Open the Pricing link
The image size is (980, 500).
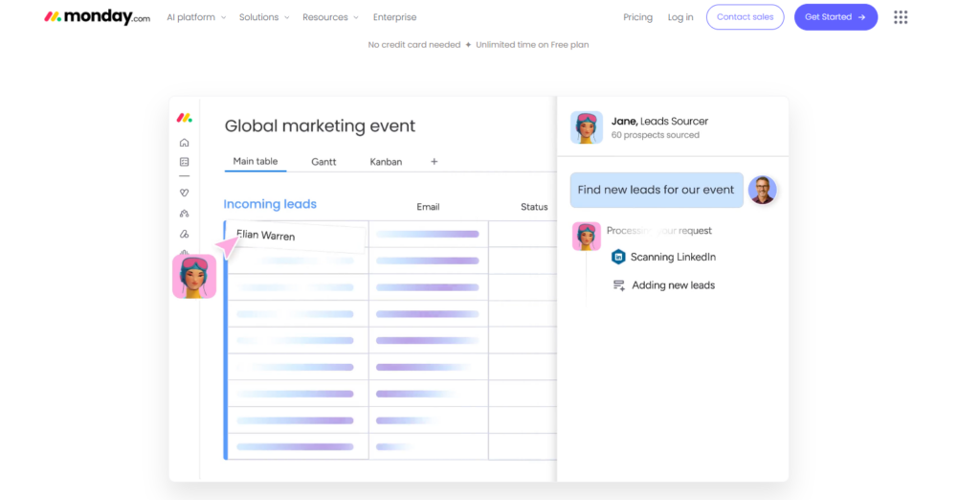pyautogui.click(x=637, y=17)
